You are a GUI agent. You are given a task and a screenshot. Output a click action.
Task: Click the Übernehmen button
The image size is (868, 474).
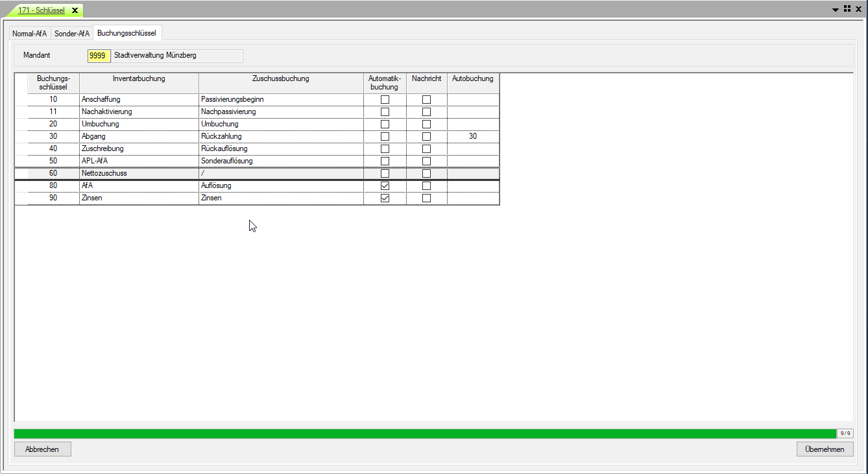point(824,449)
